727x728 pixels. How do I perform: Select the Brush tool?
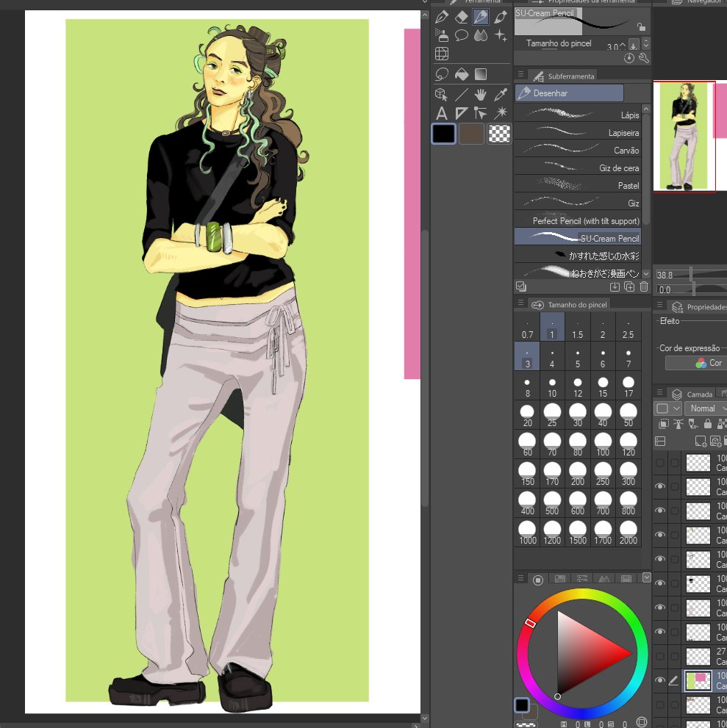(501, 17)
